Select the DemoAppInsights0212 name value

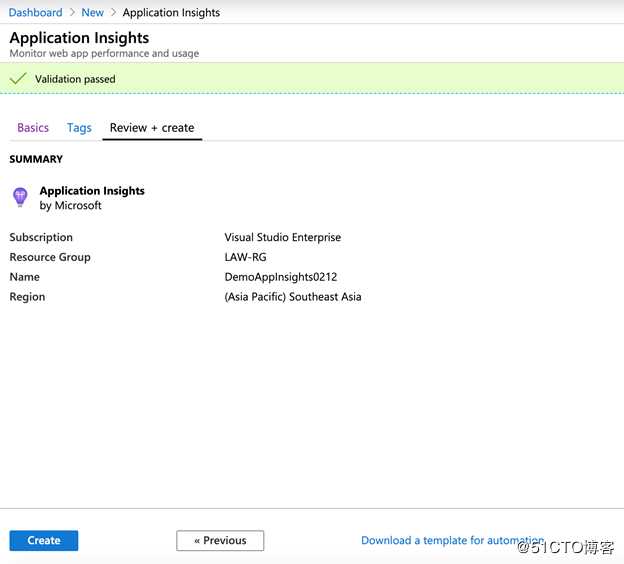point(281,277)
